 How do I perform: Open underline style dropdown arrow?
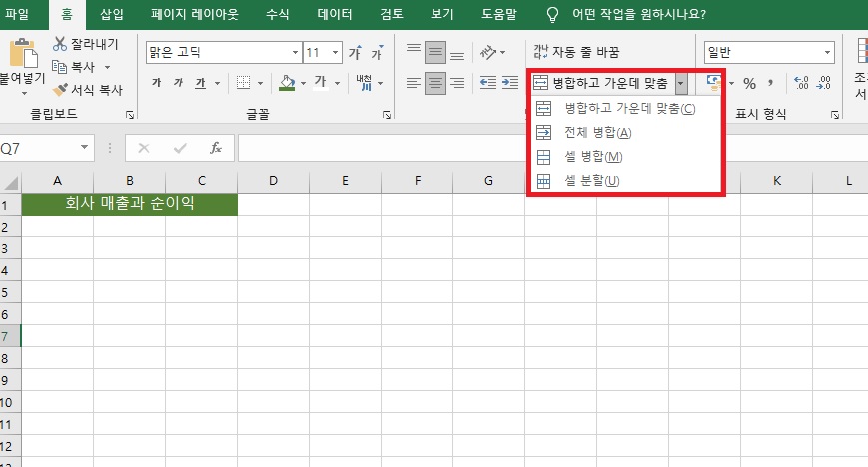[217, 84]
